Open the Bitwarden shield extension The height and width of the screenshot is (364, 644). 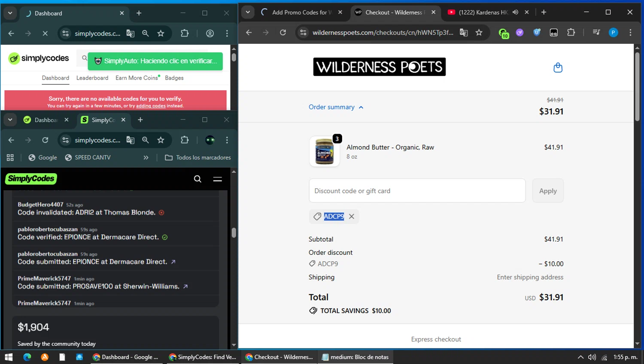(x=537, y=33)
